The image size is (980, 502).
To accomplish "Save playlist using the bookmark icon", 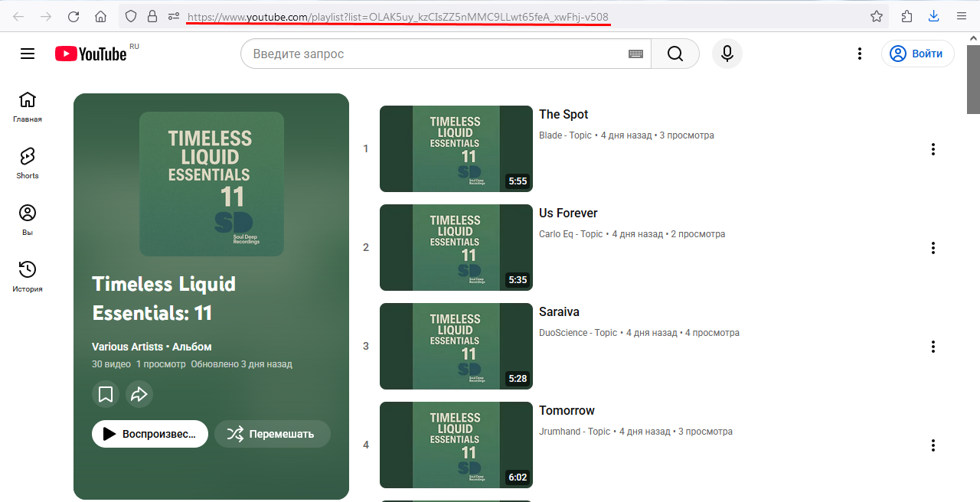I will pos(106,394).
